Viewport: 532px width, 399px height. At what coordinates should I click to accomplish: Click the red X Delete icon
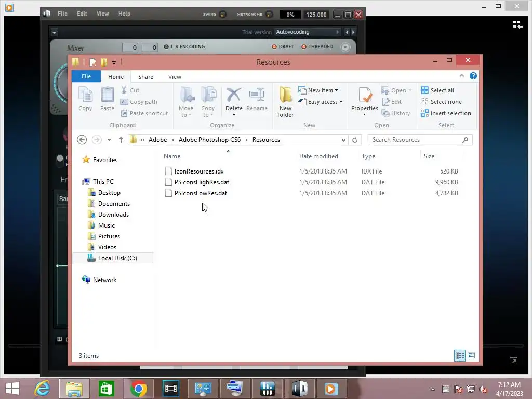pyautogui.click(x=234, y=95)
